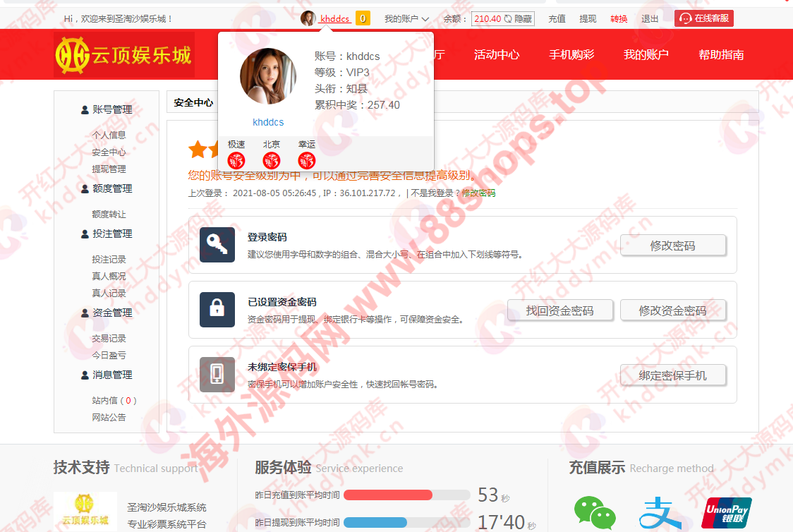Image resolution: width=793 pixels, height=532 pixels.
Task: Open 投注记录 in the sidebar
Action: pos(109,260)
